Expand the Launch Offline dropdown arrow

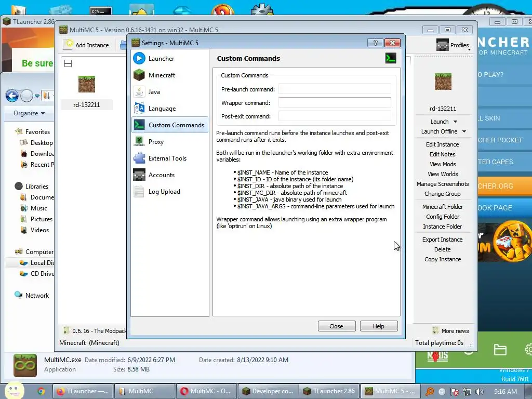tap(464, 131)
